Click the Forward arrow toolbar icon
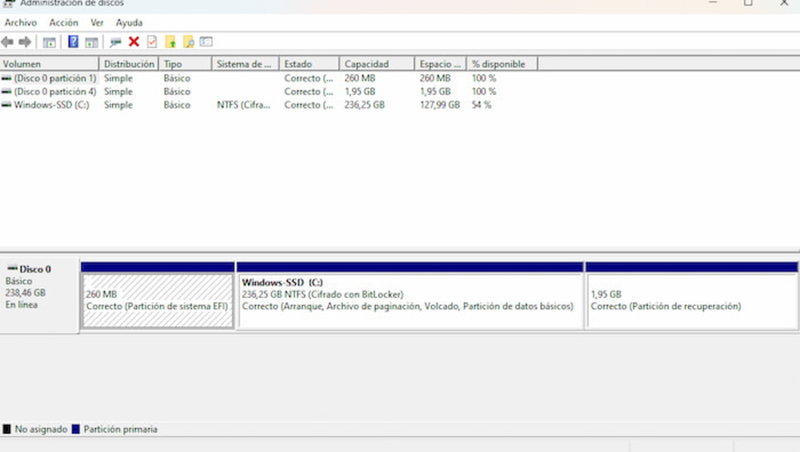This screenshot has height=452, width=800. (24, 42)
